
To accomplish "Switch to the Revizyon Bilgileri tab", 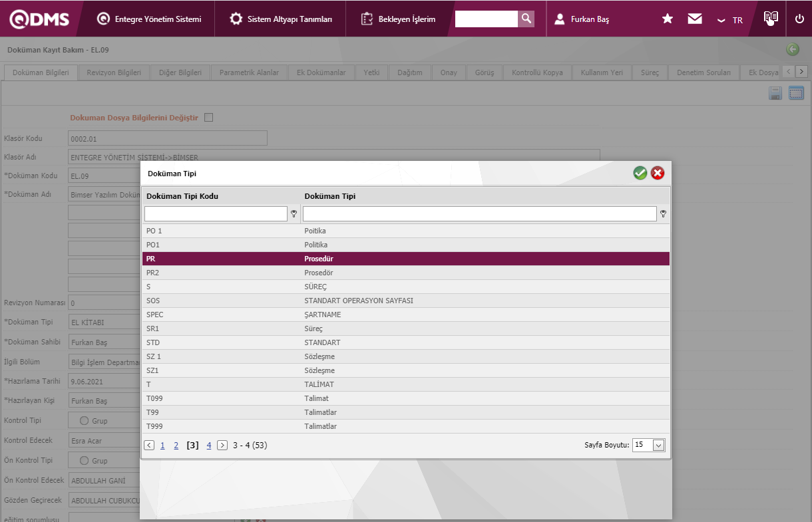I will (x=114, y=72).
